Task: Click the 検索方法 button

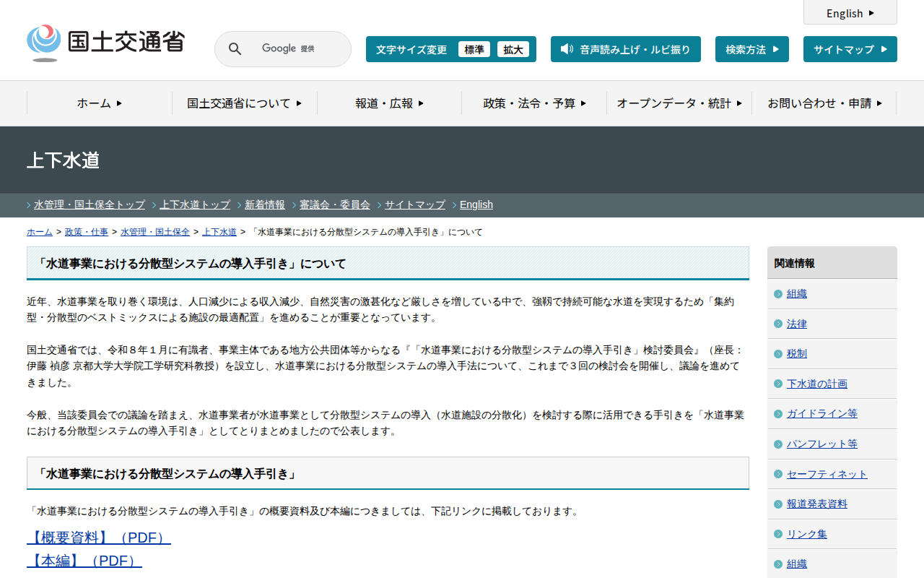Action: click(x=752, y=49)
